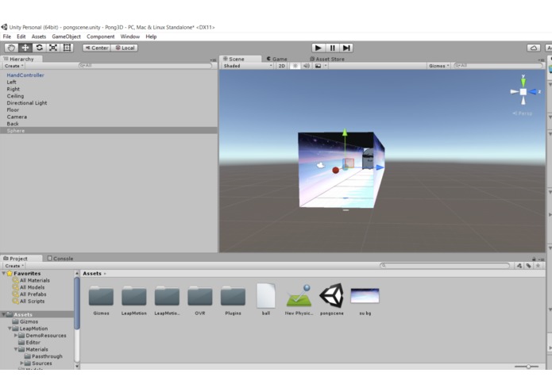This screenshot has width=552, height=392.
Task: Open the Edit menu
Action: (x=21, y=37)
